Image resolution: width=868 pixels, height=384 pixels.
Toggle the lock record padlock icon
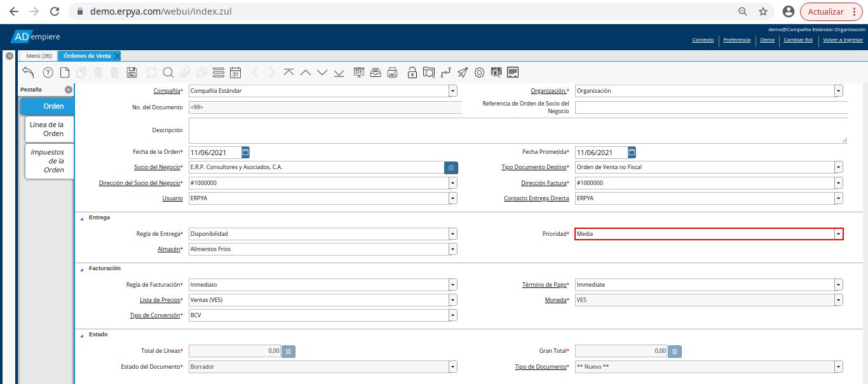click(412, 72)
